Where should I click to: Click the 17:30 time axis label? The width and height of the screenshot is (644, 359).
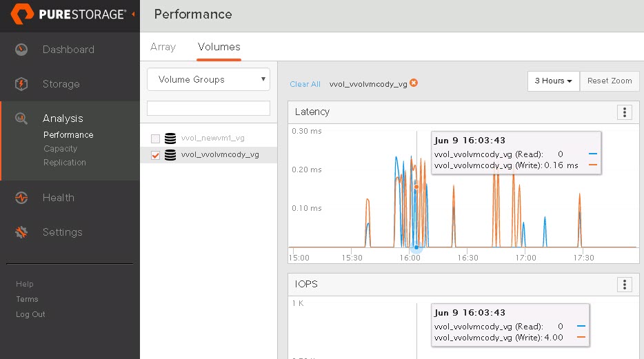[x=583, y=258]
